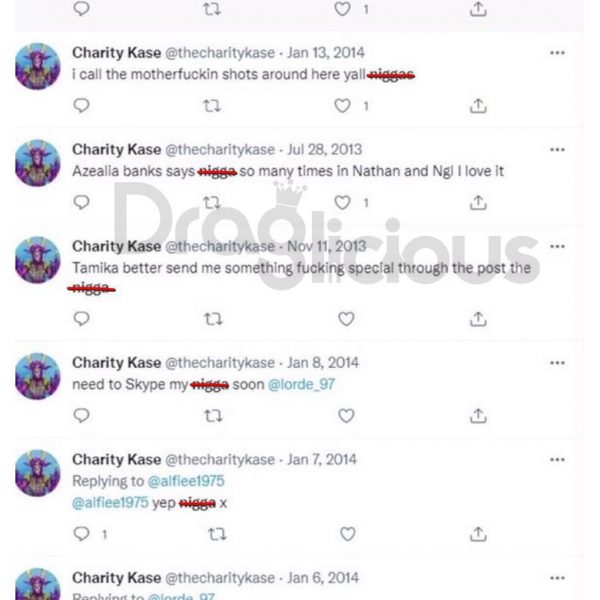Like the Nov 11, 2013 tweet
Viewport: 600px width, 600px height.
click(346, 319)
